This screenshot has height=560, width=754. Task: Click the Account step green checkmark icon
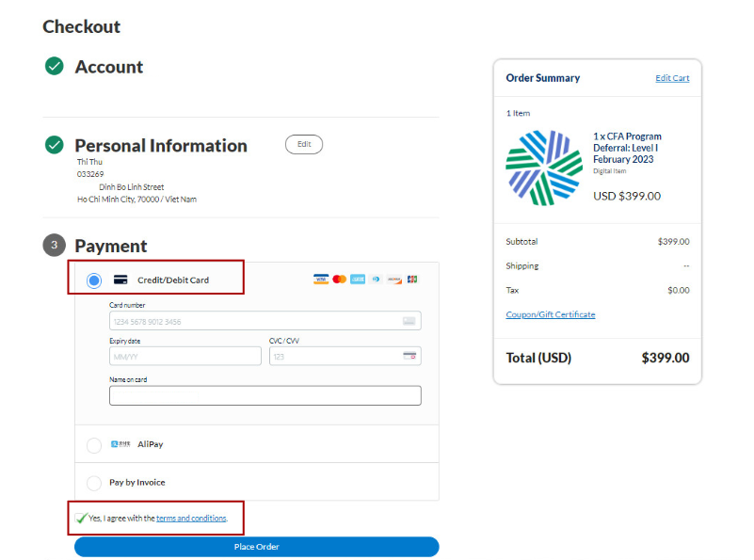click(55, 66)
